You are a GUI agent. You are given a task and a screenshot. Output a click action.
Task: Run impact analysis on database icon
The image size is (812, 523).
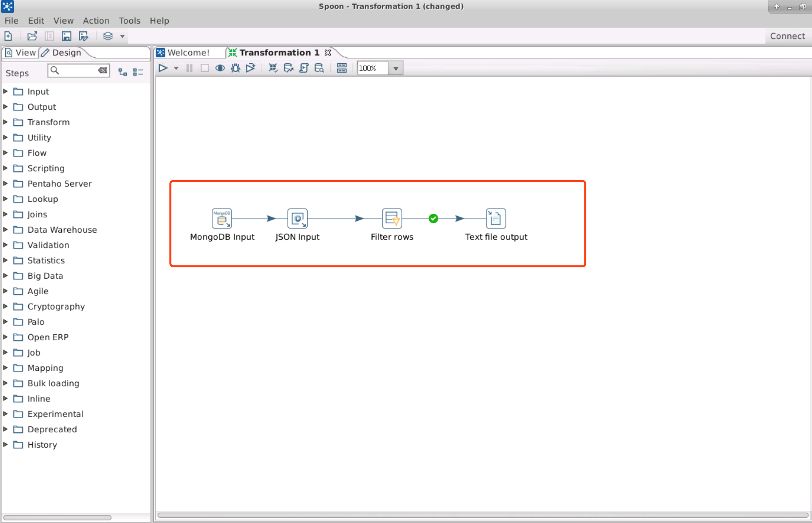(288, 68)
